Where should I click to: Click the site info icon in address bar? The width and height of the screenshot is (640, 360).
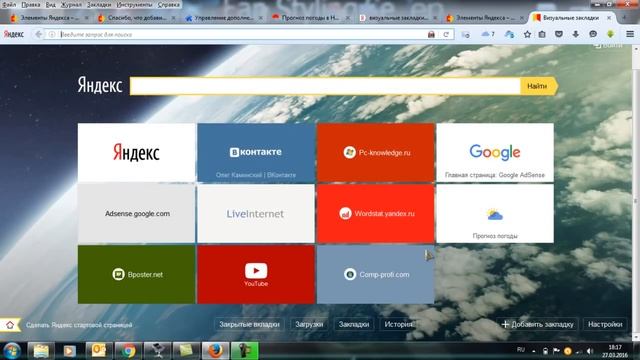(x=52, y=35)
